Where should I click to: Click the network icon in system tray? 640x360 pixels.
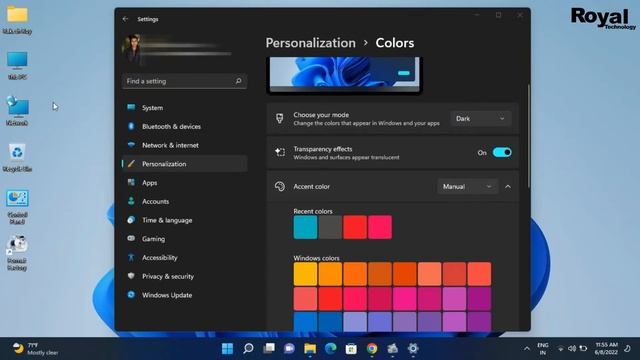coord(561,349)
